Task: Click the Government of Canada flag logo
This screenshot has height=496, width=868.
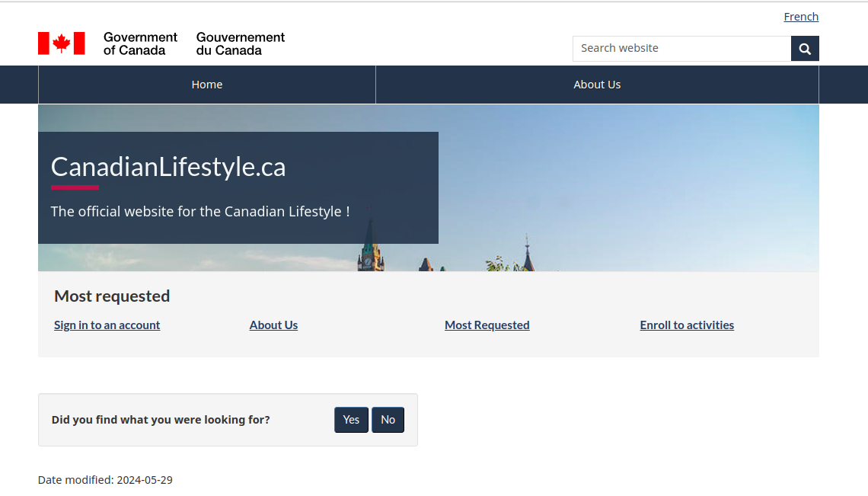Action: (62, 43)
